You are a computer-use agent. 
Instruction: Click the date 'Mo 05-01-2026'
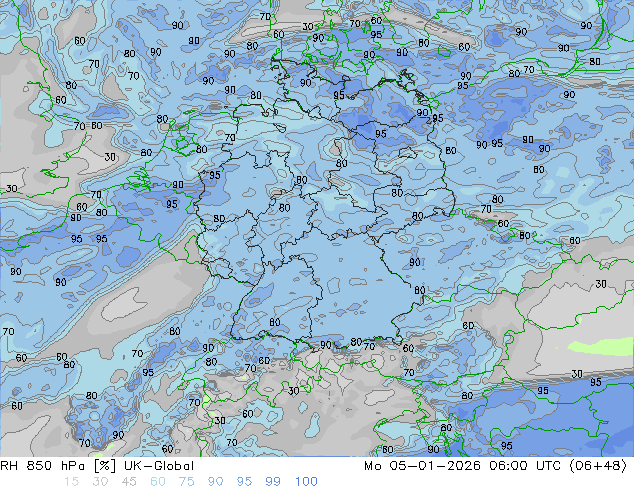click(423, 466)
